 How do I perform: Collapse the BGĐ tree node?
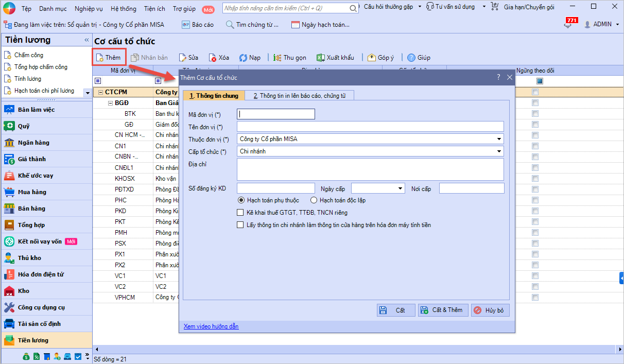point(110,103)
